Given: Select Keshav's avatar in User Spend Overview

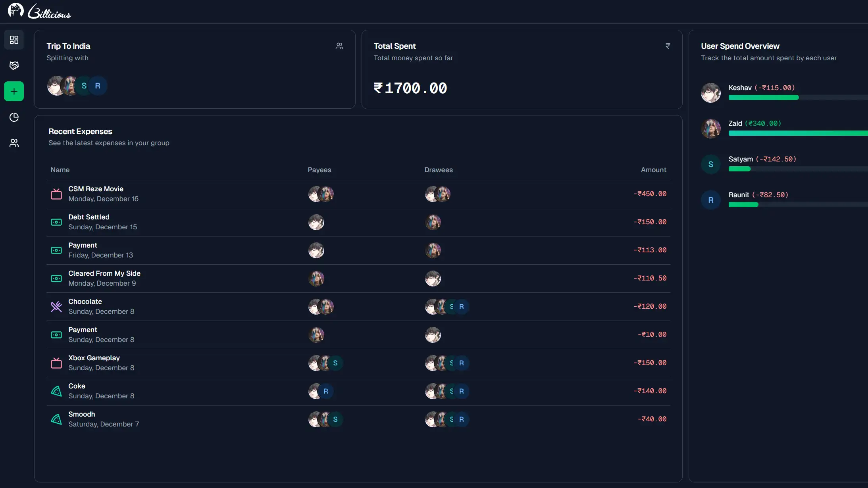Looking at the screenshot, I should click(x=711, y=92).
